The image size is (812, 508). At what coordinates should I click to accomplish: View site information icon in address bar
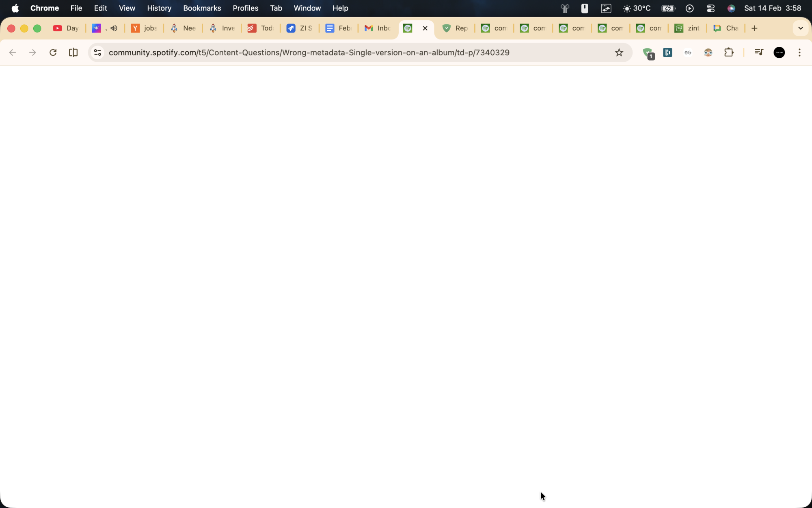pyautogui.click(x=97, y=52)
